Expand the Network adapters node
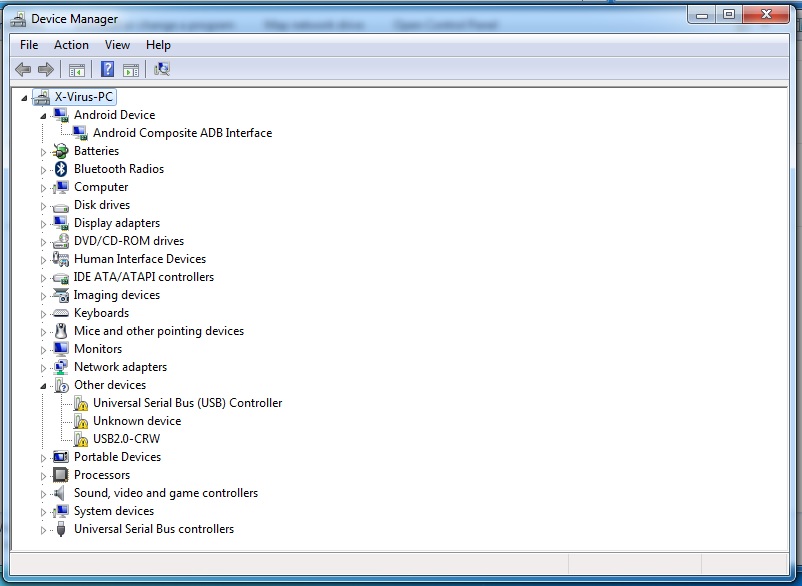Image resolution: width=802 pixels, height=586 pixels. pyautogui.click(x=43, y=367)
